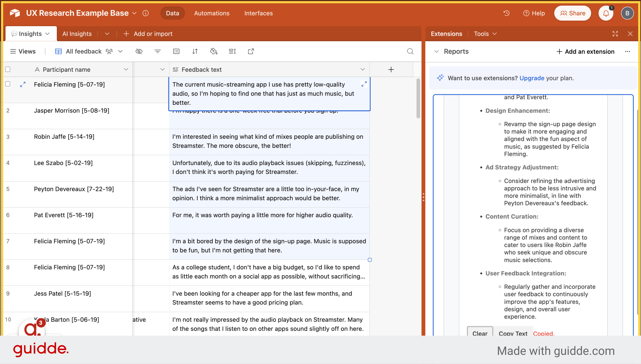Open Feedback text field menu
Screen dimensions: 641x364
(x=363, y=69)
